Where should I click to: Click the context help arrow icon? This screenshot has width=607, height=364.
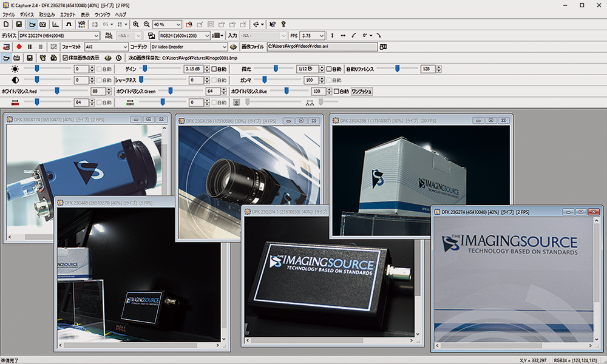pos(273,24)
